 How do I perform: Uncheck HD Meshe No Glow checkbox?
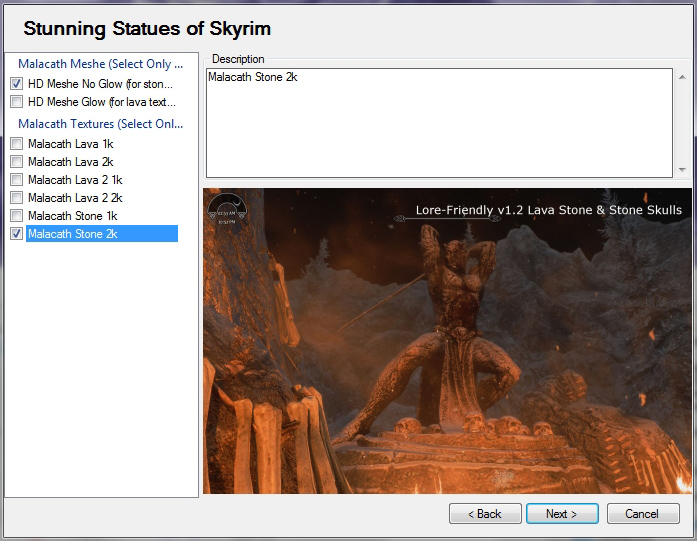tap(16, 84)
